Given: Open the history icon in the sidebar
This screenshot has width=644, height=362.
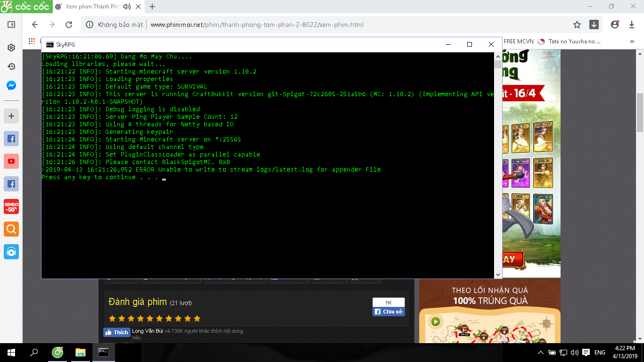Looking at the screenshot, I should (11, 66).
